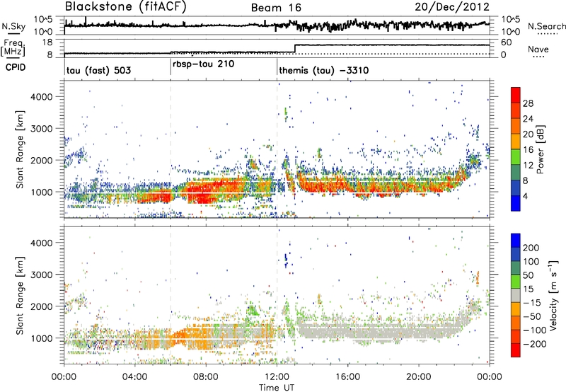Image resolution: width=566 pixels, height=392 pixels.
Task: Click the "16:00" time axis label
Action: (347, 377)
